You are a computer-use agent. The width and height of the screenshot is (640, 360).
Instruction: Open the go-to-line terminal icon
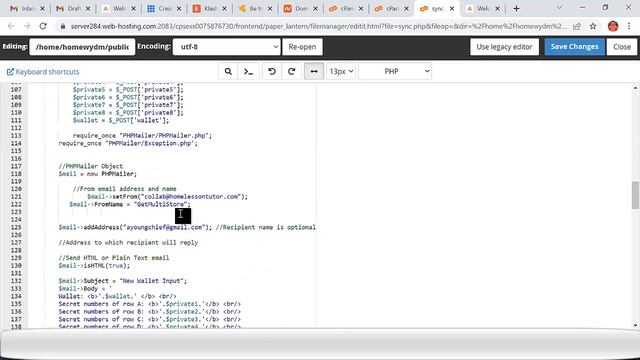pos(249,71)
